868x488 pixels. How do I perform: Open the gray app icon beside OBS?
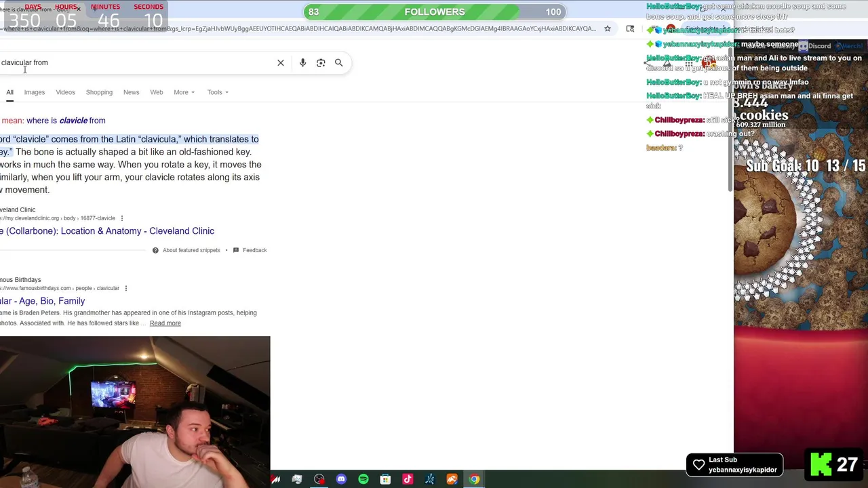pos(297,479)
